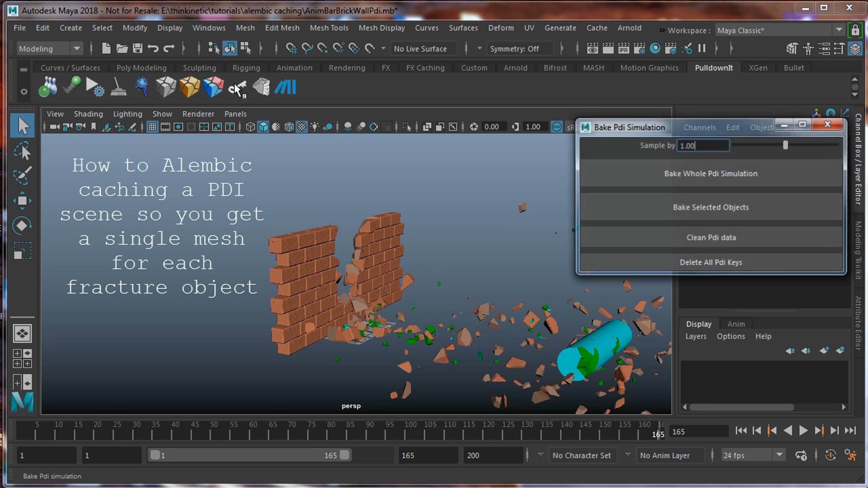Viewport: 868px width, 488px height.
Task: Open the Mesh Tools menu
Action: point(329,28)
